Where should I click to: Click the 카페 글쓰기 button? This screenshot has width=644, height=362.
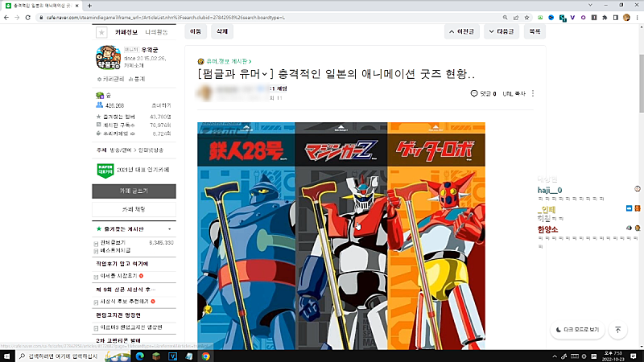click(134, 191)
